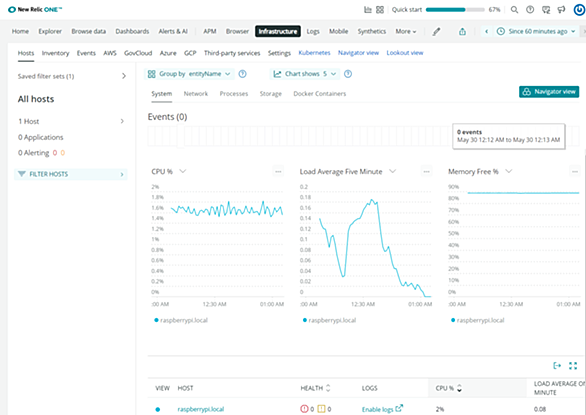Open the user account power icon
586x415 pixels.
click(x=579, y=10)
